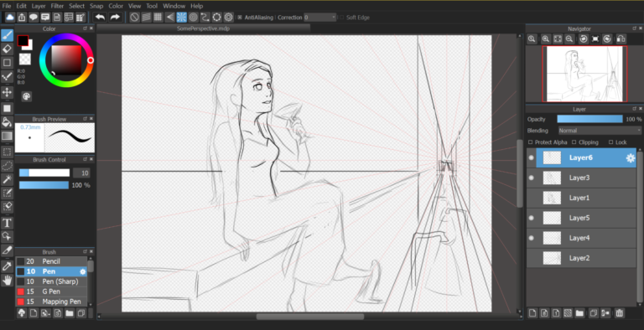
Task: Click the brush size value field
Action: tap(81, 173)
